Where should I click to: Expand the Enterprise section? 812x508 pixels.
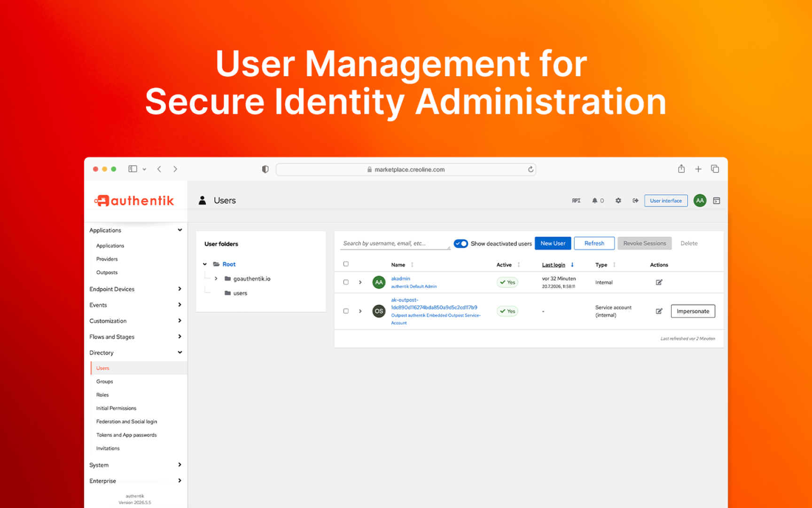click(180, 481)
